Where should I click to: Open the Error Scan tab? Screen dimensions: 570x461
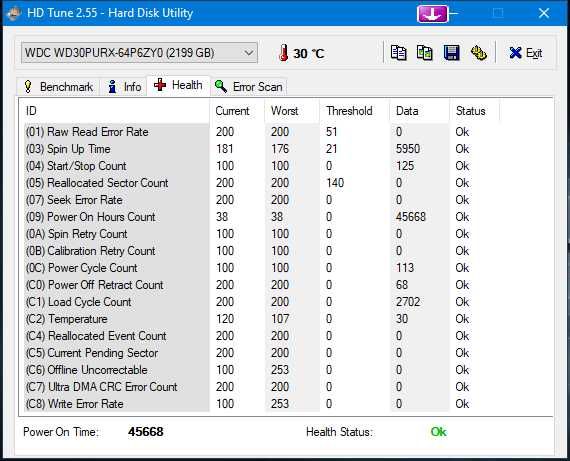(249, 87)
